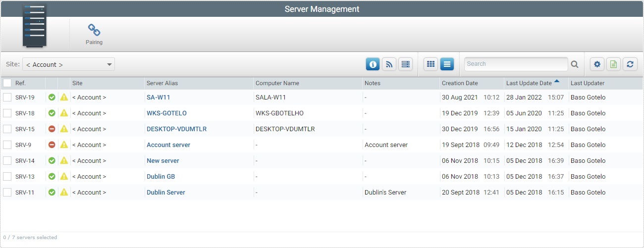Open the Account server alias link
Viewport: 644px width, 248px height.
click(x=168, y=145)
